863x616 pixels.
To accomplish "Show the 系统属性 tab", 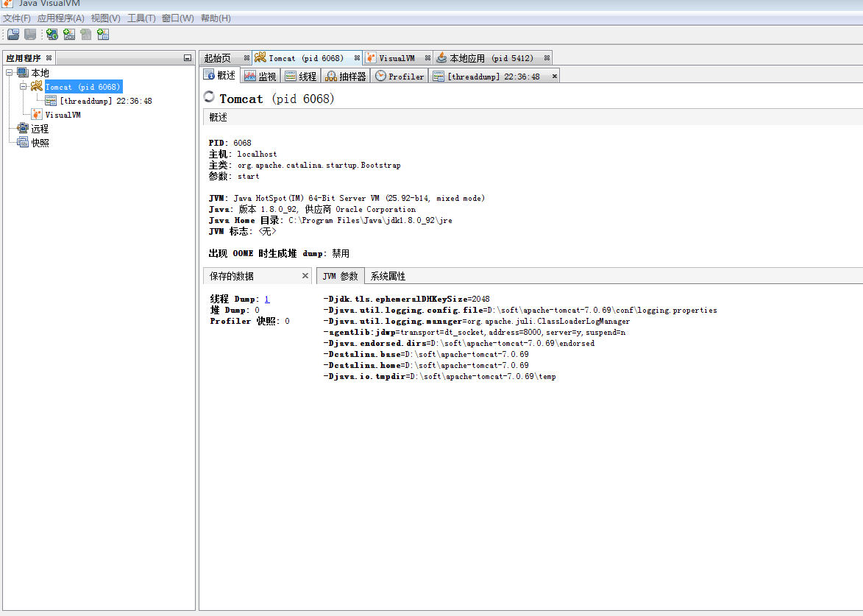I will [x=388, y=276].
